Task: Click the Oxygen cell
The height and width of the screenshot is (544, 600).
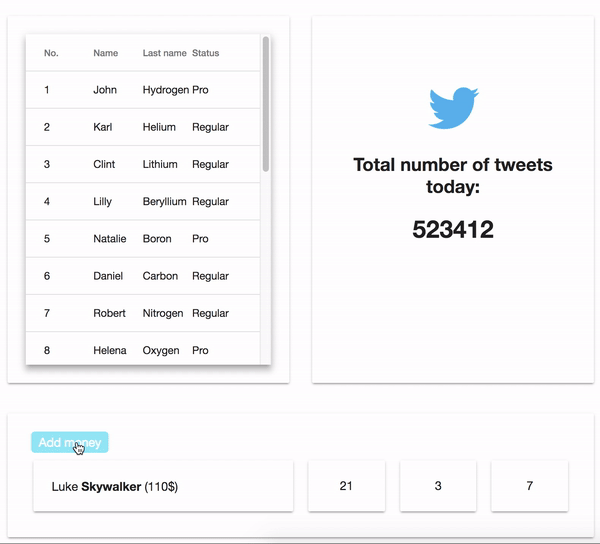Action: (x=161, y=350)
